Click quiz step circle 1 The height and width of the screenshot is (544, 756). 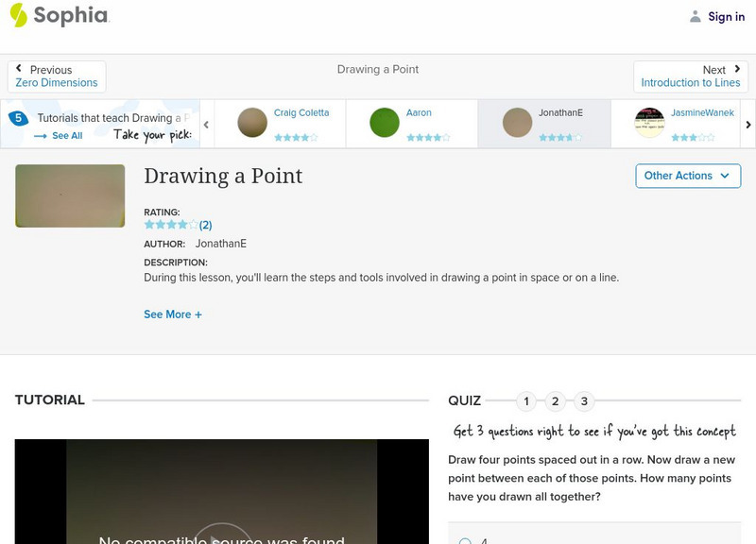(x=526, y=400)
